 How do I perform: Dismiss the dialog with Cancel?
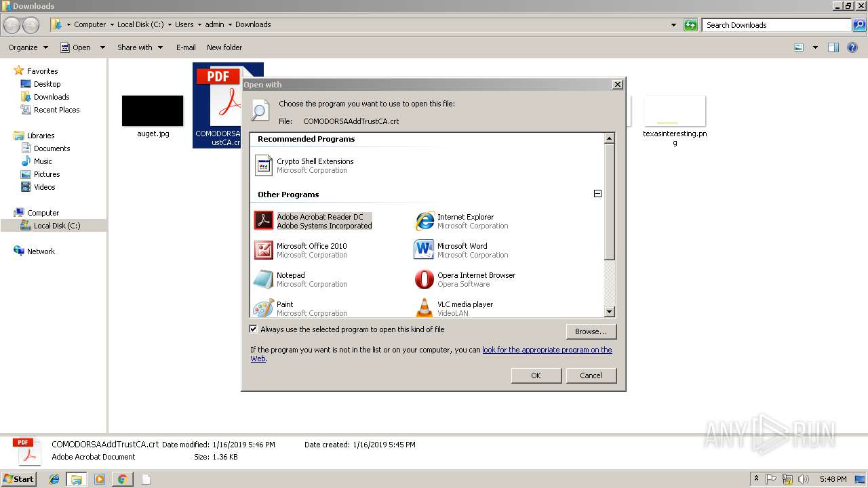[591, 375]
